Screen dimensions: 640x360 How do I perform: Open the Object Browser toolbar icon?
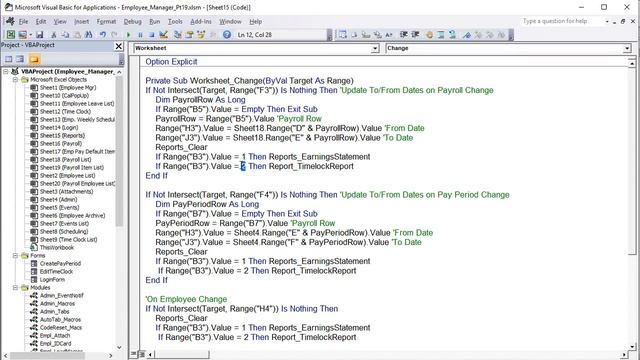[201, 35]
